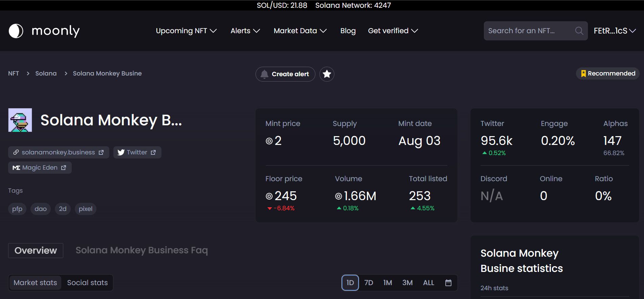
Task: Open the Blog page
Action: [x=348, y=31]
